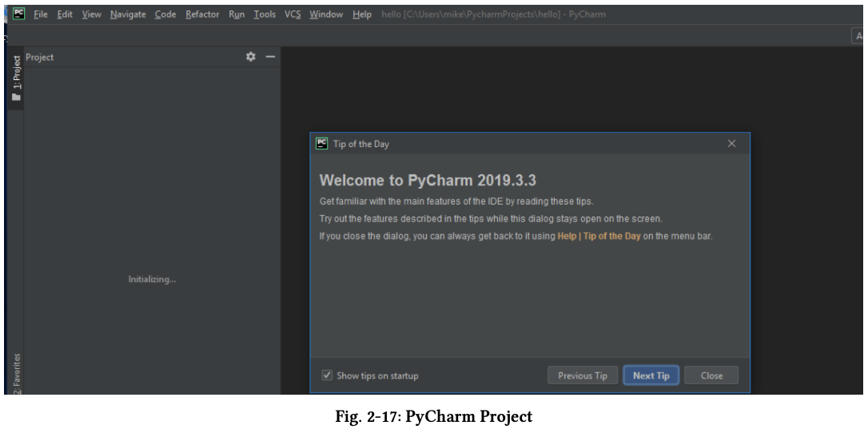Open the Tools menu
The image size is (868, 441).
tap(265, 14)
